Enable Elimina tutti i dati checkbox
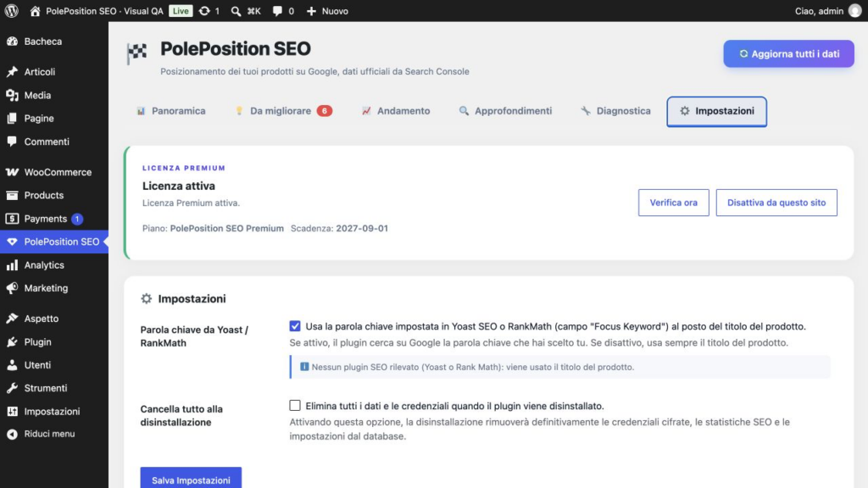Viewport: 868px width, 488px height. [x=295, y=406]
